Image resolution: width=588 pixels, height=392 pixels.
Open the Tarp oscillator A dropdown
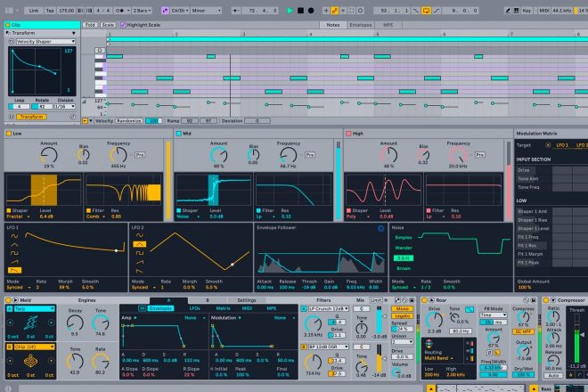[34, 309]
